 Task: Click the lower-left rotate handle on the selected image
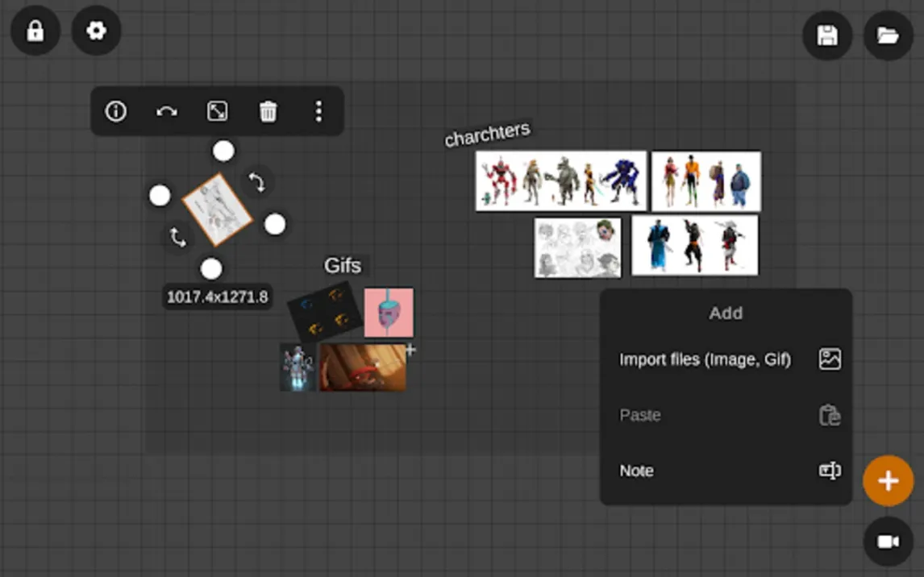[x=178, y=237]
